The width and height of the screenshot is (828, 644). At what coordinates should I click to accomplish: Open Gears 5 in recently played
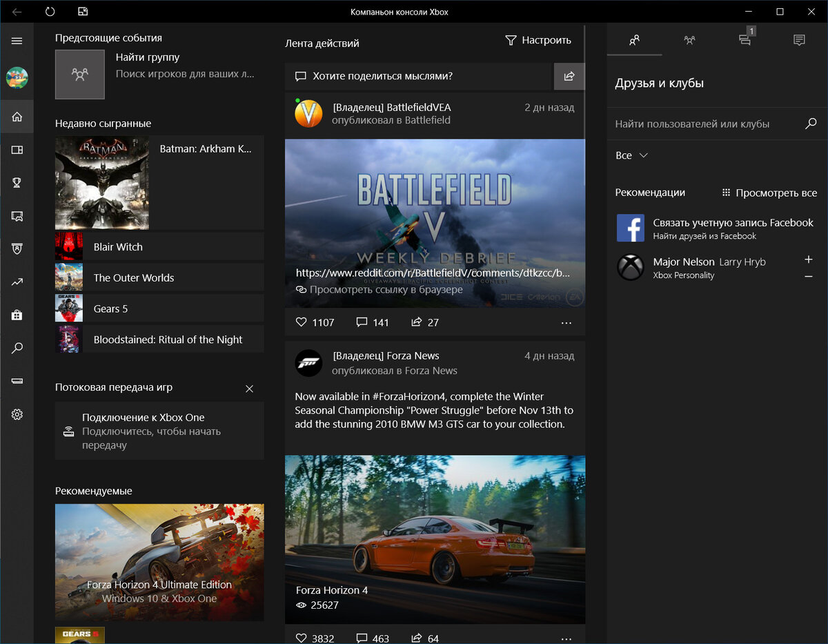(x=159, y=309)
